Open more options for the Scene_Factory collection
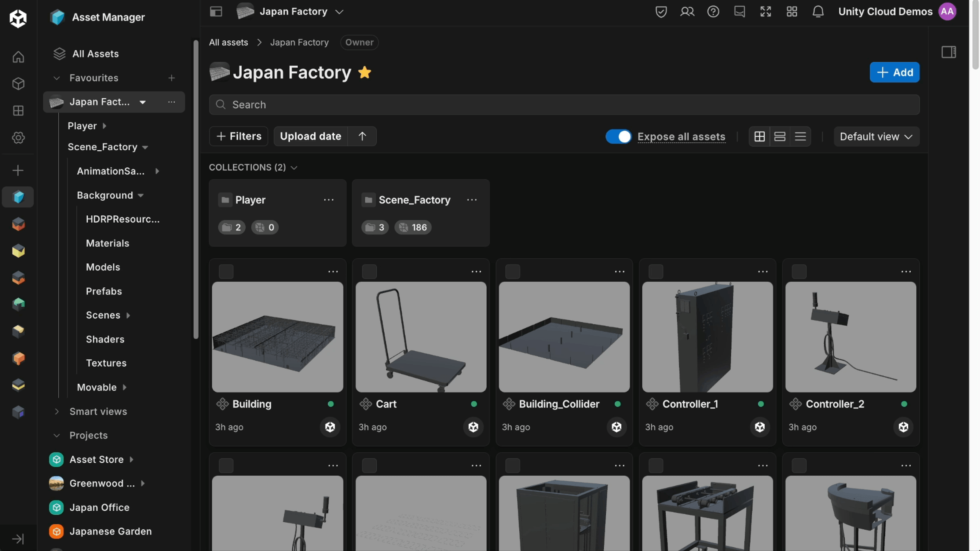This screenshot has height=551, width=980. coord(472,200)
